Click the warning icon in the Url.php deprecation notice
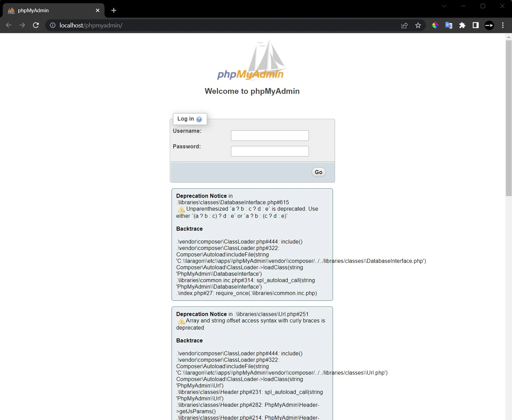Viewport: 512px width, 420px height. (x=181, y=321)
